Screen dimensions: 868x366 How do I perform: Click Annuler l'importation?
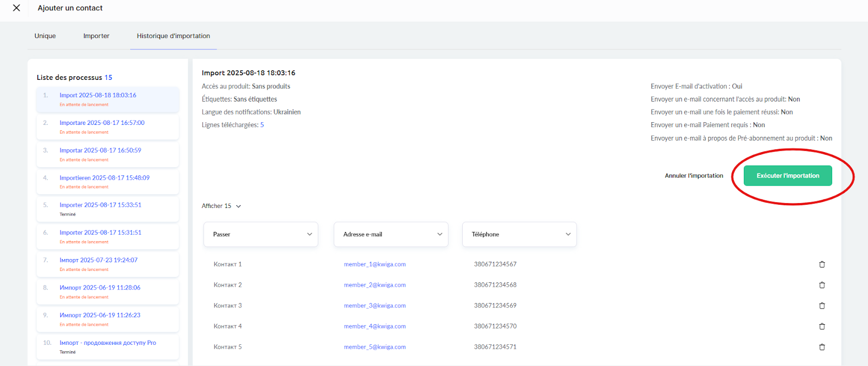[x=694, y=176]
